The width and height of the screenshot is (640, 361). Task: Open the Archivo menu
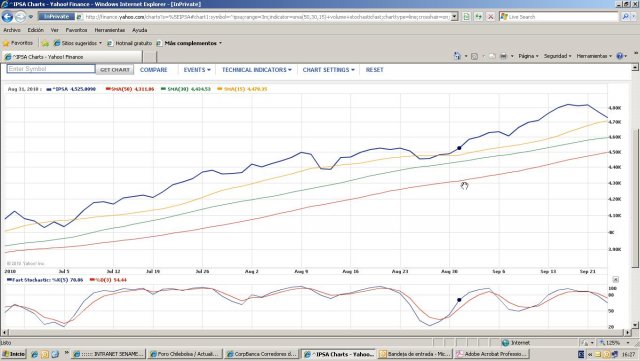click(12, 30)
